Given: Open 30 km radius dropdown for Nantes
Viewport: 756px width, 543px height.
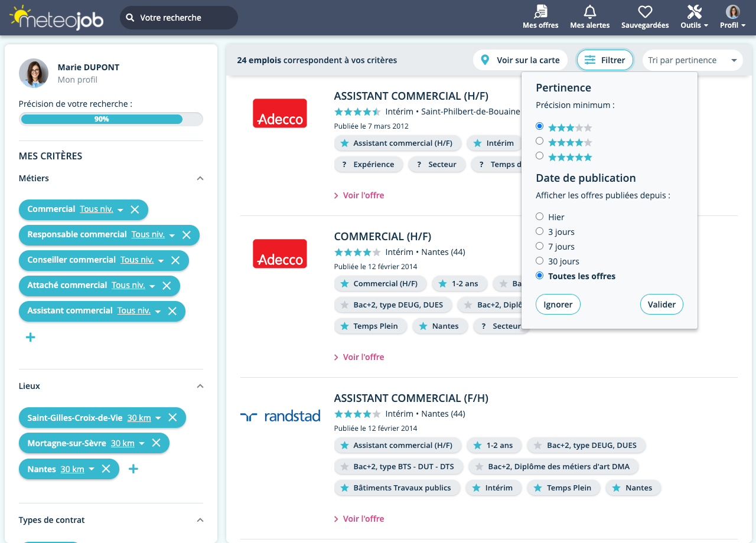Looking at the screenshot, I should click(x=77, y=469).
